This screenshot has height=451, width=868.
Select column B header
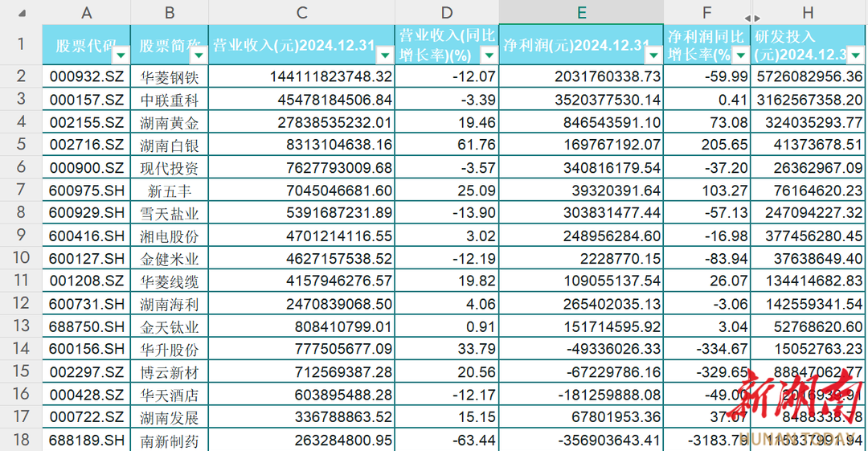click(170, 12)
